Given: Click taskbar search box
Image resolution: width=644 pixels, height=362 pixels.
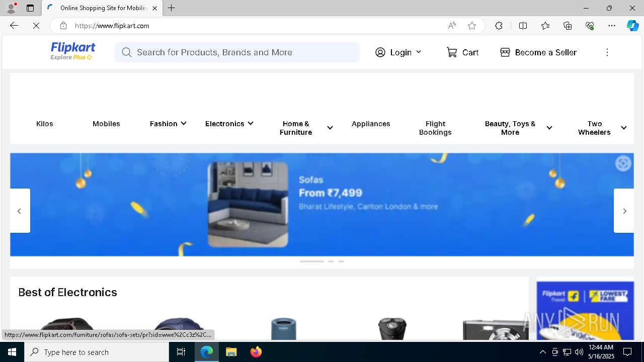Looking at the screenshot, I should [x=97, y=352].
